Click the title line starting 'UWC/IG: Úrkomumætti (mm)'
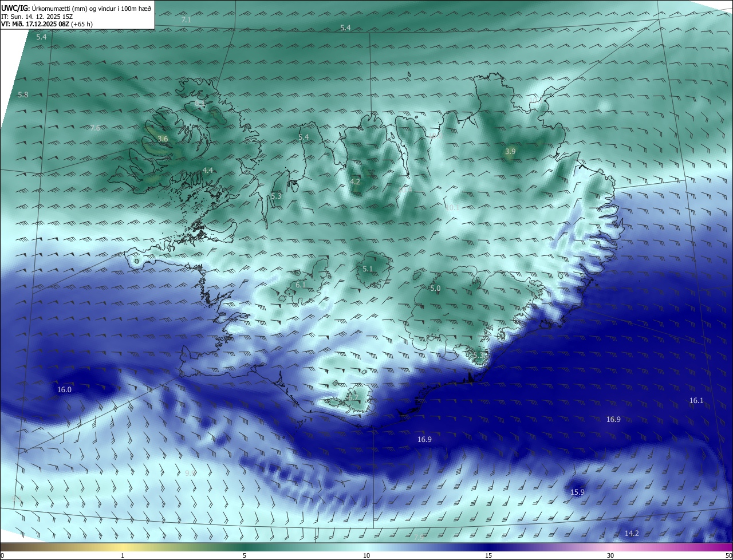The height and width of the screenshot is (560, 733). pyautogui.click(x=76, y=9)
